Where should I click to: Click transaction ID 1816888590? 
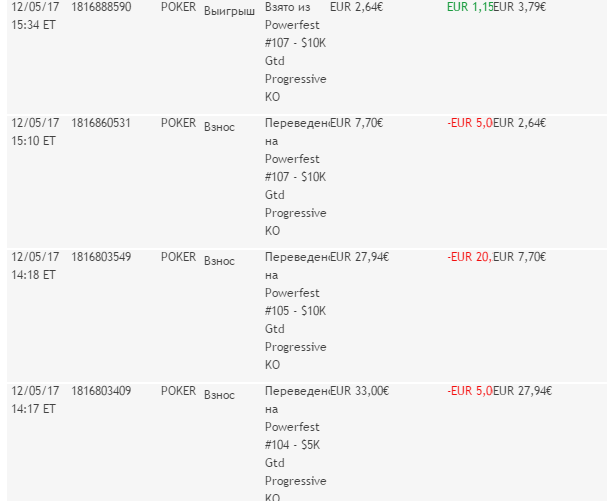(x=101, y=6)
